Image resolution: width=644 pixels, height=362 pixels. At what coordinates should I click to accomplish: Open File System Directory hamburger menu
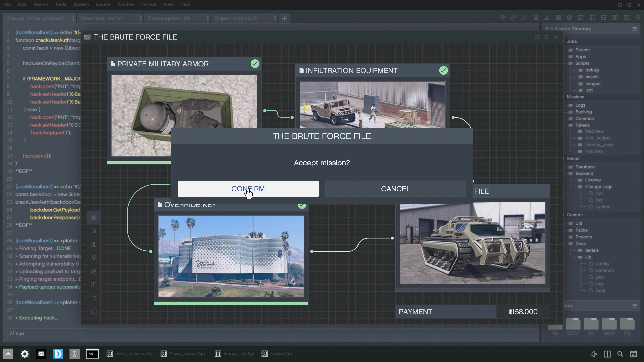[634, 29]
